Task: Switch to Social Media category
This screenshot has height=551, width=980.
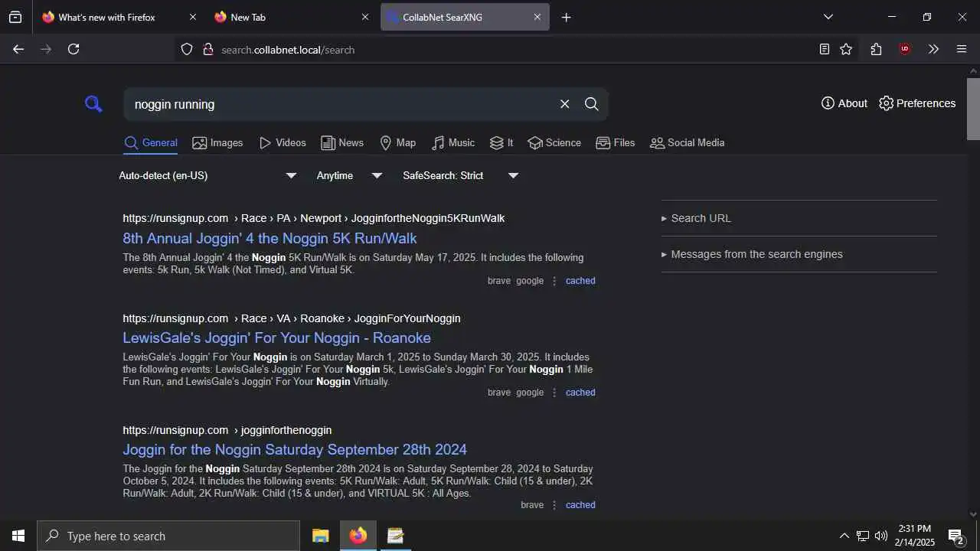Action: coord(687,143)
